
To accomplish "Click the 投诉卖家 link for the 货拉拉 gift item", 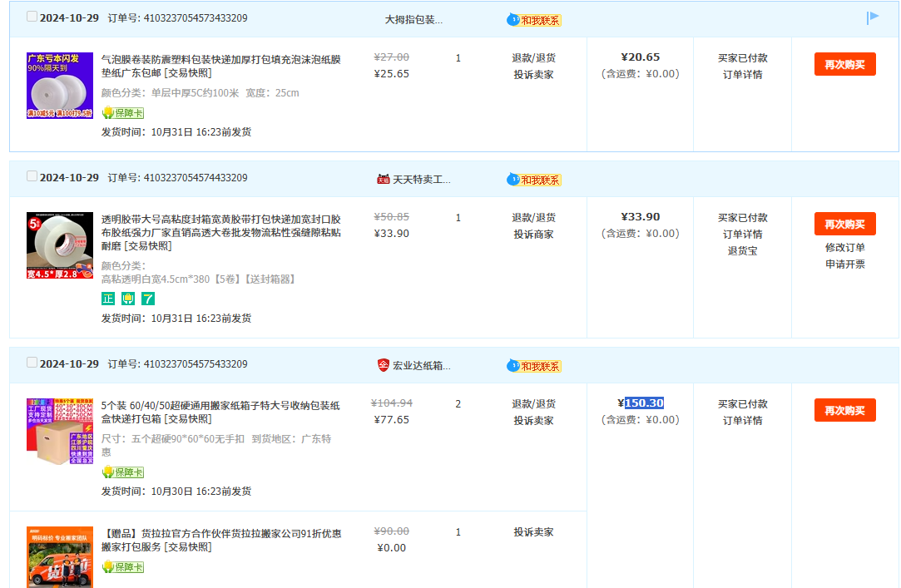I will click(x=533, y=531).
